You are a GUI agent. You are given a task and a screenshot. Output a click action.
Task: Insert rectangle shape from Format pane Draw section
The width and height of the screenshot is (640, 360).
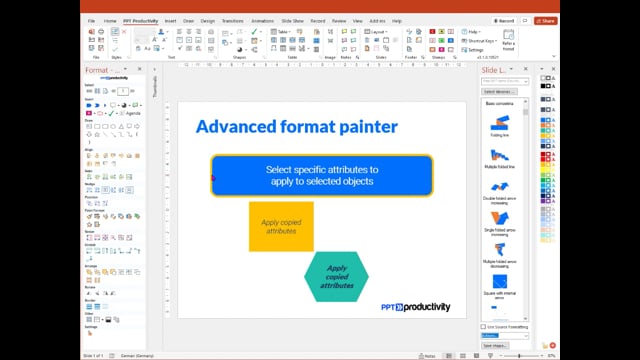[97, 127]
